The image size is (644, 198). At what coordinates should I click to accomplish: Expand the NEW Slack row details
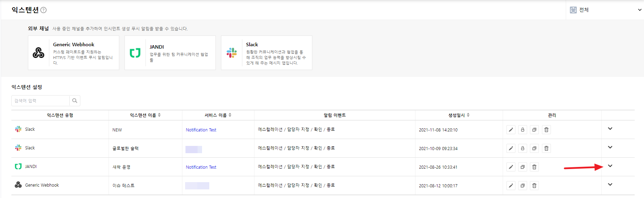pos(610,129)
